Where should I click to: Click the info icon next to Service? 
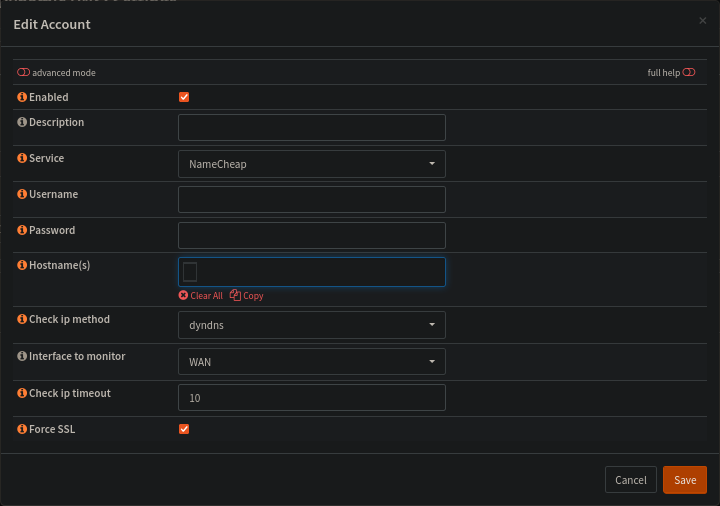pos(22,158)
